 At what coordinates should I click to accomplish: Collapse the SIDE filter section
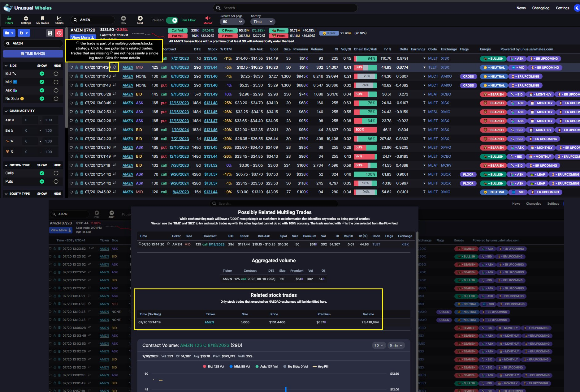point(6,66)
